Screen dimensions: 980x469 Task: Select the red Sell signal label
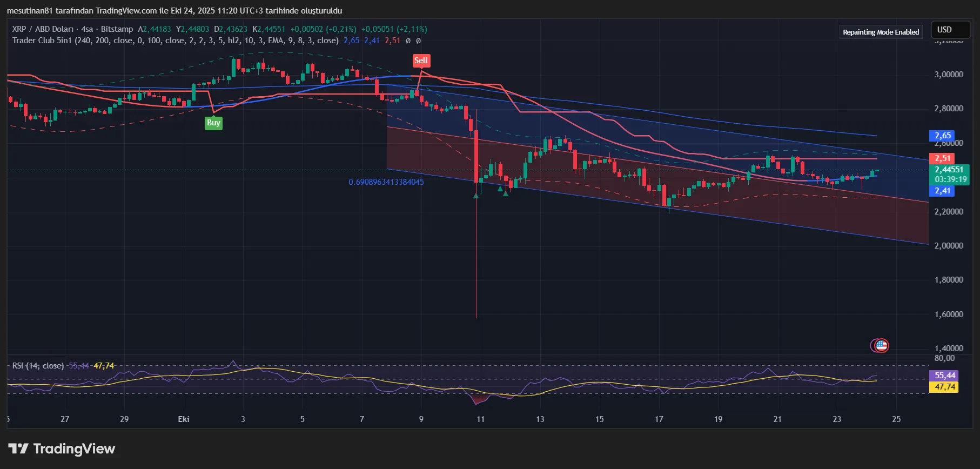pos(421,61)
